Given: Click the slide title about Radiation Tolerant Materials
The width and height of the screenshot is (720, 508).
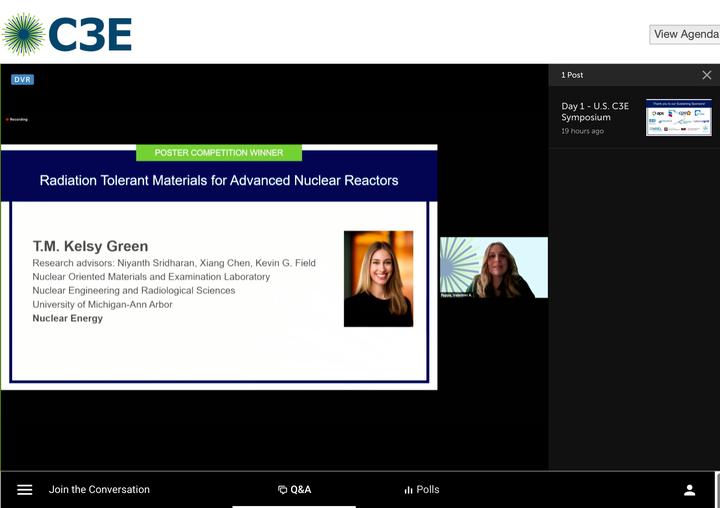Looking at the screenshot, I should 219,181.
